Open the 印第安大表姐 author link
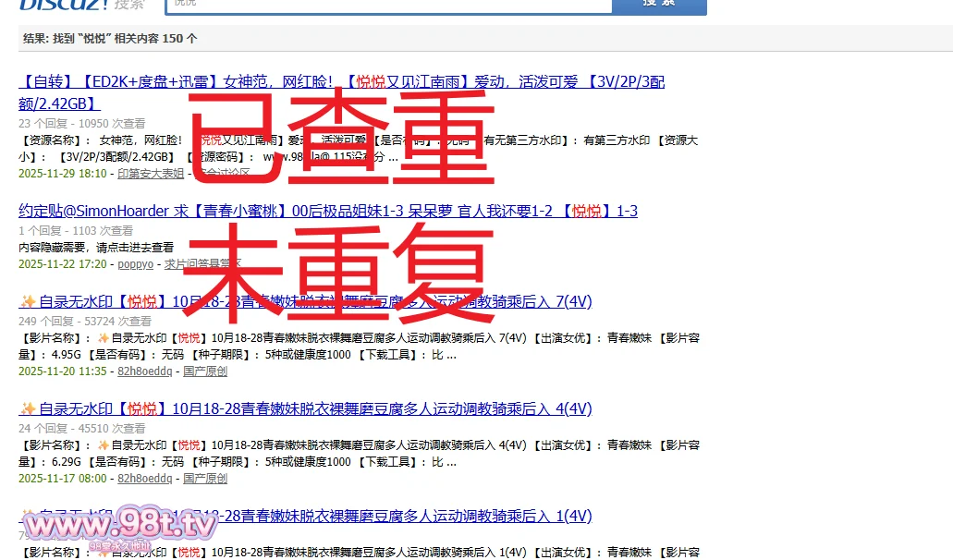 click(151, 173)
